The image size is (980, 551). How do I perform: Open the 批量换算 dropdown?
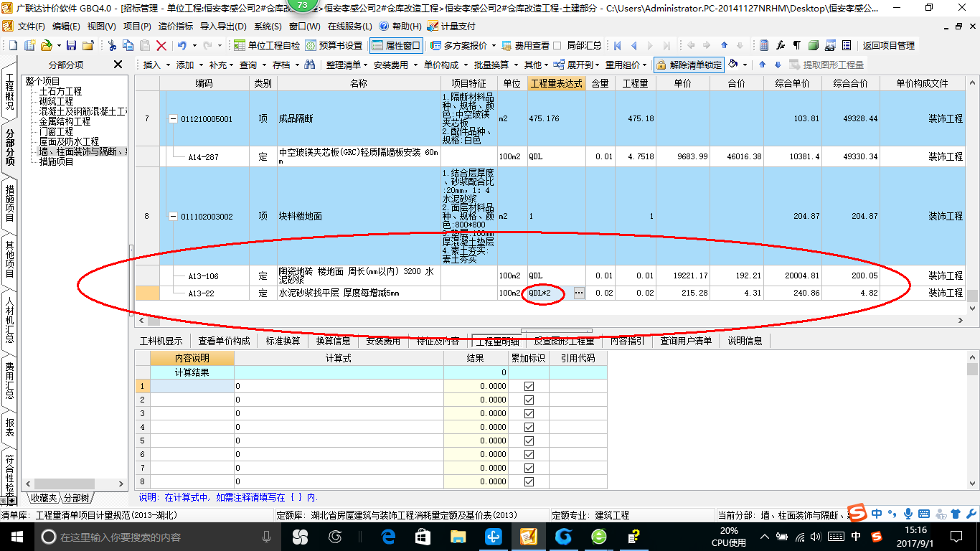(496, 65)
